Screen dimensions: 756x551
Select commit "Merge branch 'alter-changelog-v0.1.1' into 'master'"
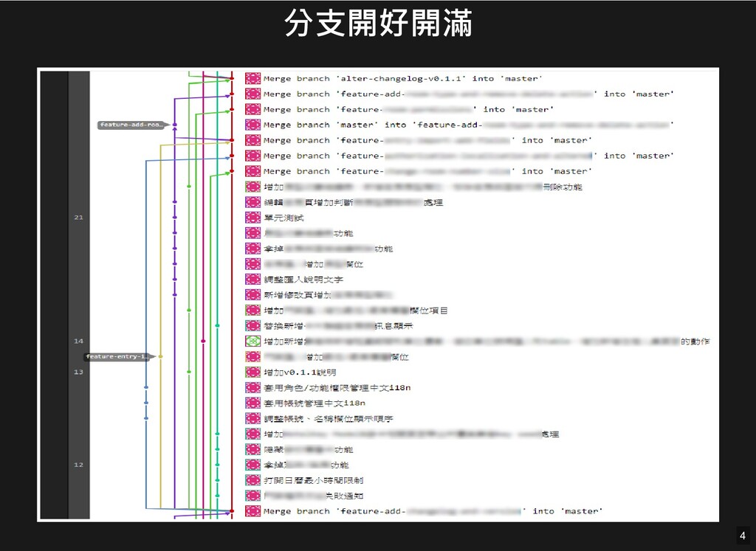click(403, 78)
